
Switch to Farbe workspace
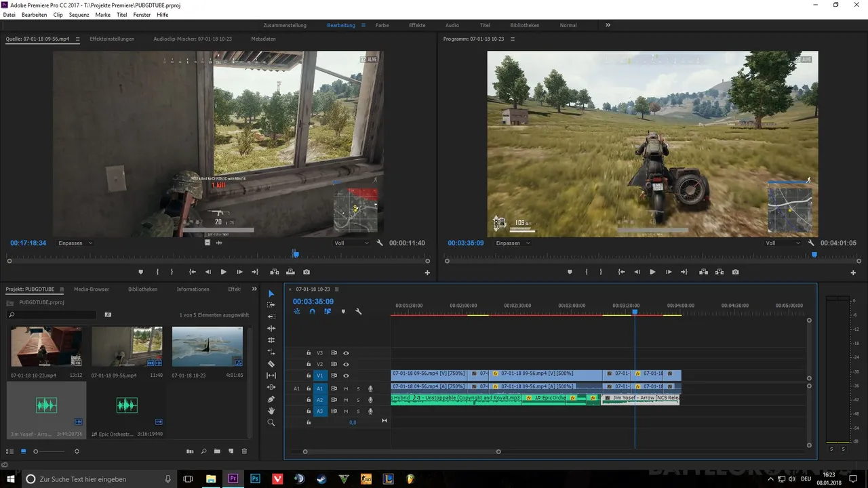(x=382, y=25)
